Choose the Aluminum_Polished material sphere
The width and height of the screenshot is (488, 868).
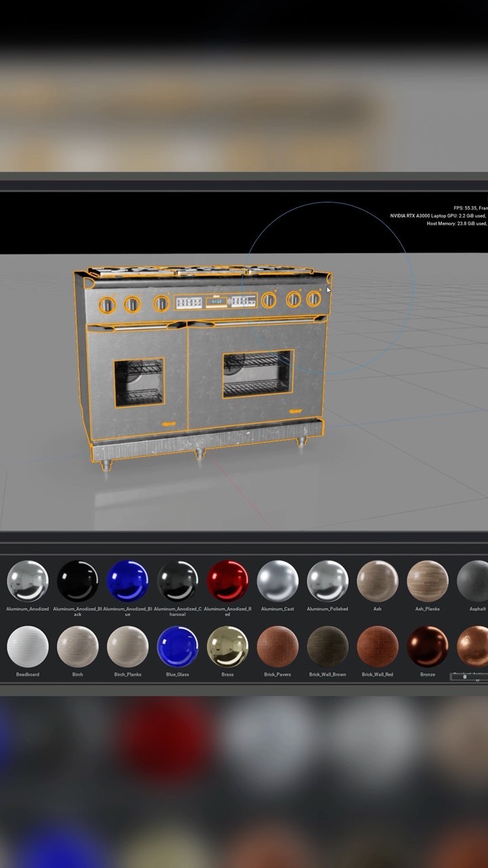point(327,581)
